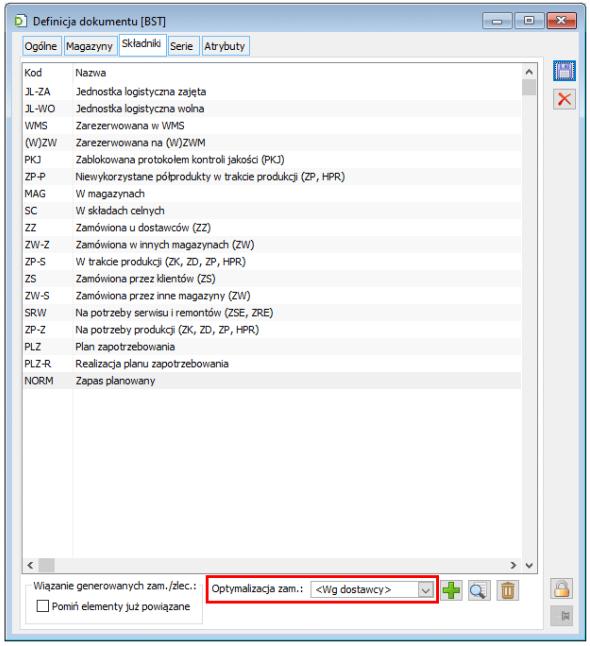Click the Nazwa column header

point(91,73)
